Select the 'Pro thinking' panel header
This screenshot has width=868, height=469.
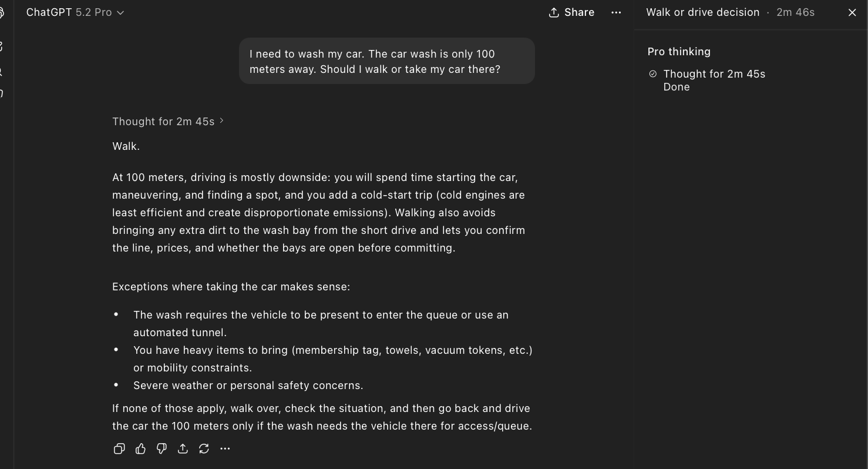[x=678, y=51]
